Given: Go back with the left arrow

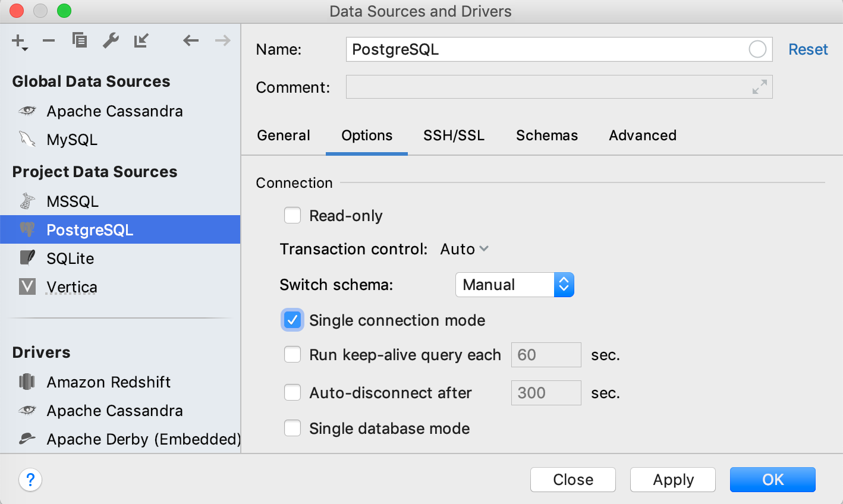Looking at the screenshot, I should point(191,40).
